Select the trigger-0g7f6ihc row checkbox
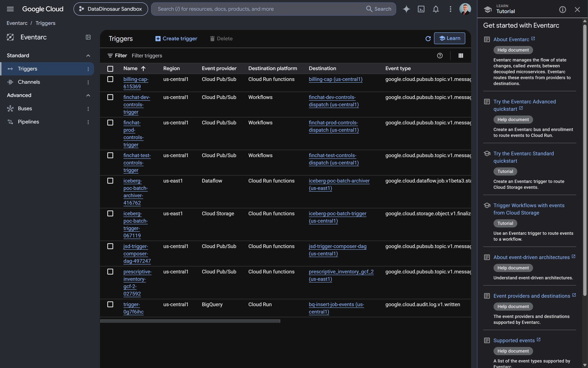The height and width of the screenshot is (368, 588). coord(110,304)
